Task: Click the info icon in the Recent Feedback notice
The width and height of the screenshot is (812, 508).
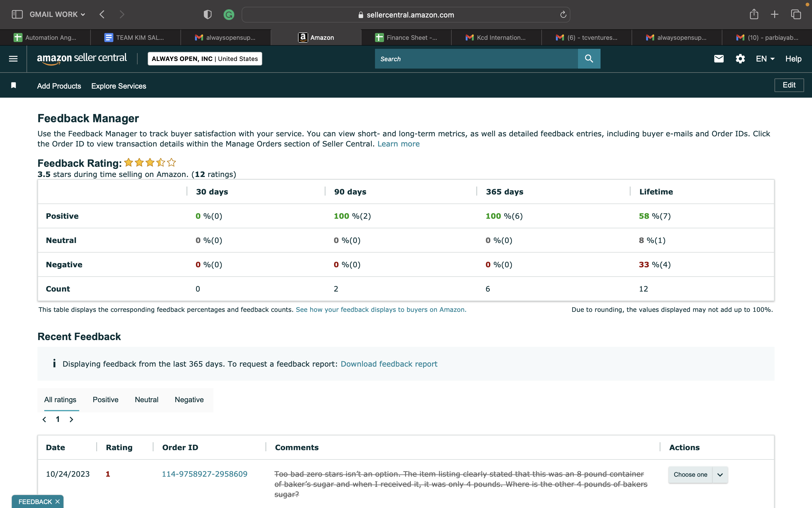Action: pyautogui.click(x=54, y=363)
